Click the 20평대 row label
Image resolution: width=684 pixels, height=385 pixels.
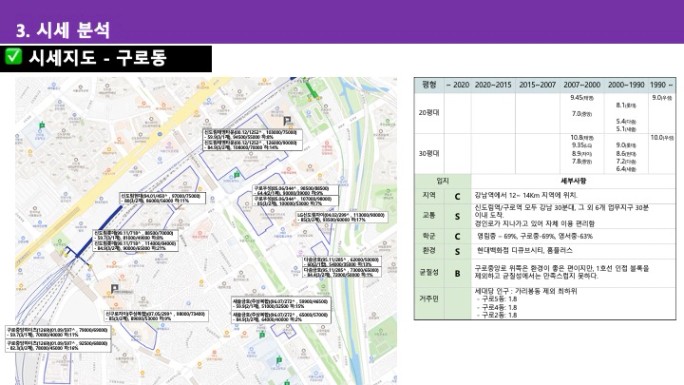429,112
